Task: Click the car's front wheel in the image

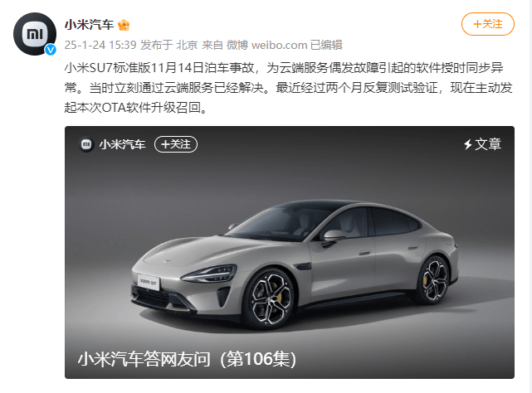Action: coord(270,298)
